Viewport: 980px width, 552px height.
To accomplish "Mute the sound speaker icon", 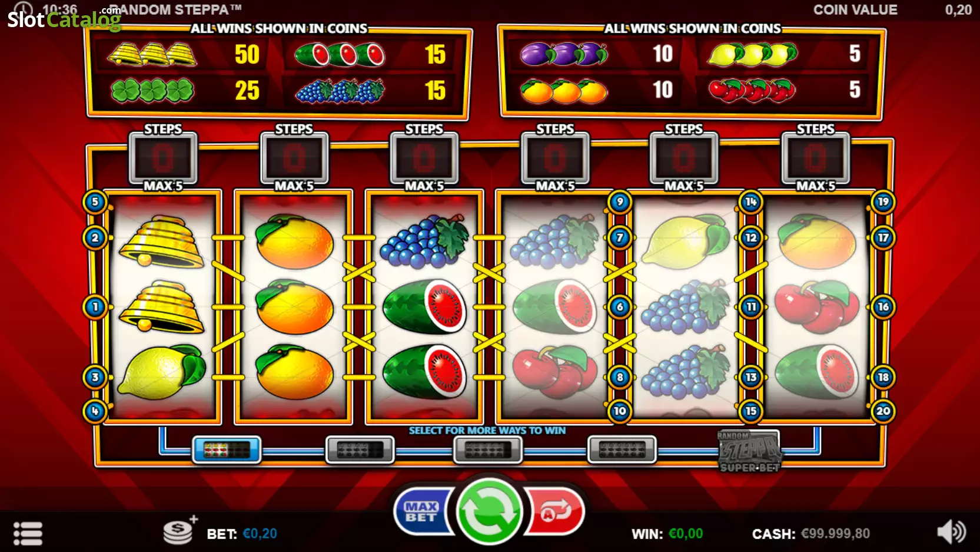I will [951, 532].
